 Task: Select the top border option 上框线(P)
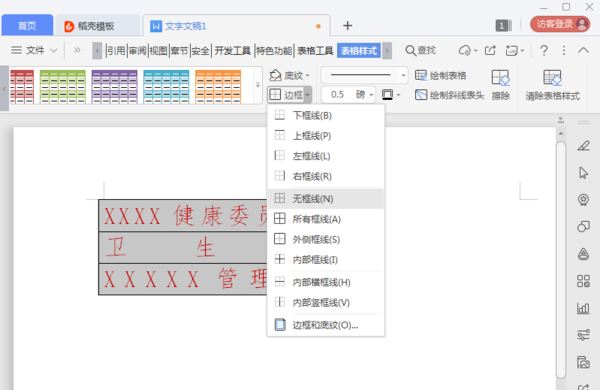(326, 135)
